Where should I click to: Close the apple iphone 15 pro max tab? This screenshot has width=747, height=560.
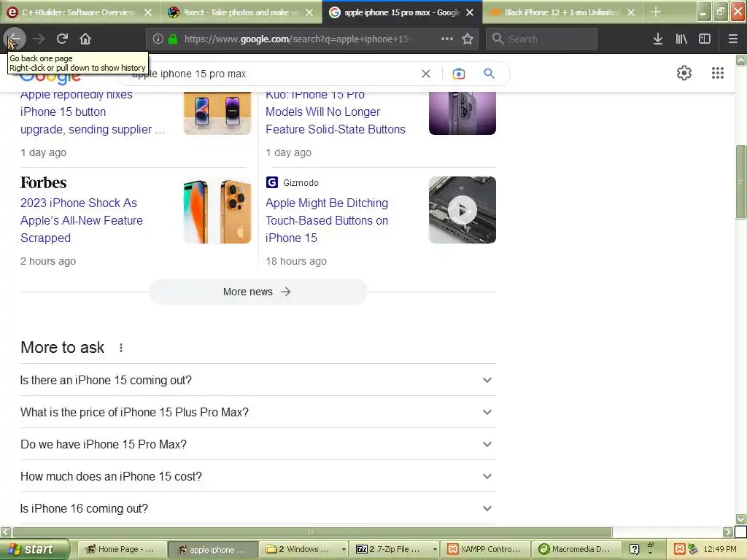coord(470,12)
